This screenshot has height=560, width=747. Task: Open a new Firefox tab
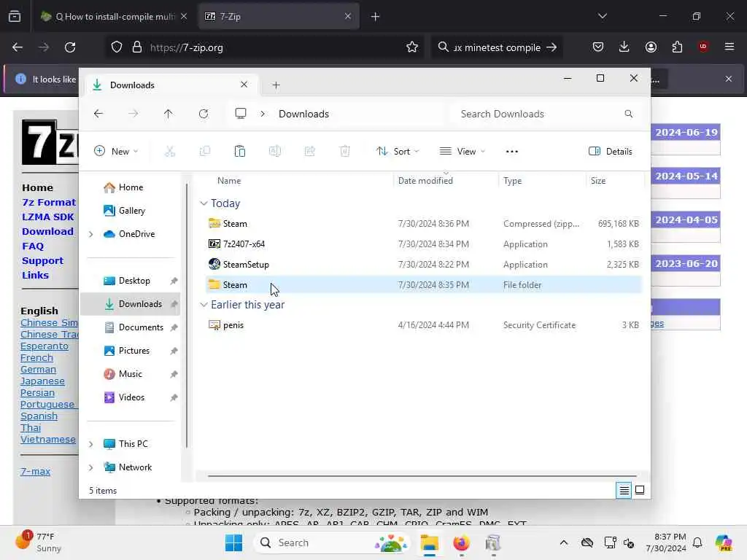(375, 17)
